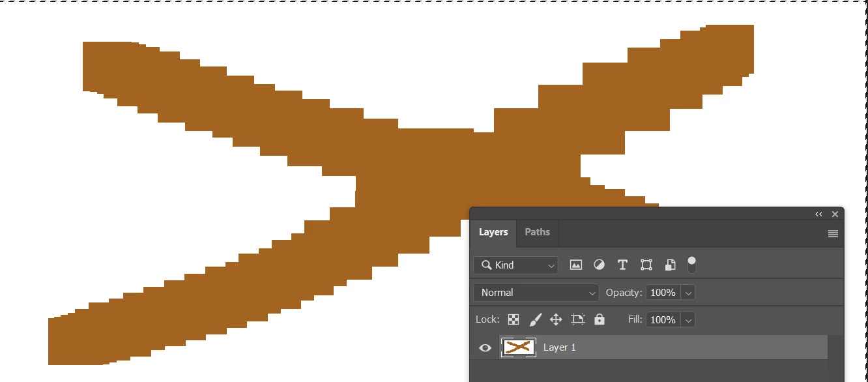Screen dimensions: 868x382
Task: Click the Fill label
Action: click(635, 319)
